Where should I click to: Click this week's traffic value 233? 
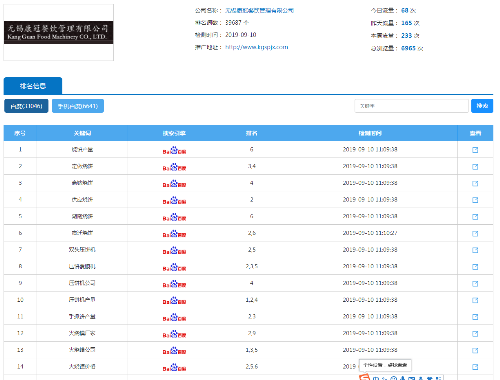pos(407,35)
